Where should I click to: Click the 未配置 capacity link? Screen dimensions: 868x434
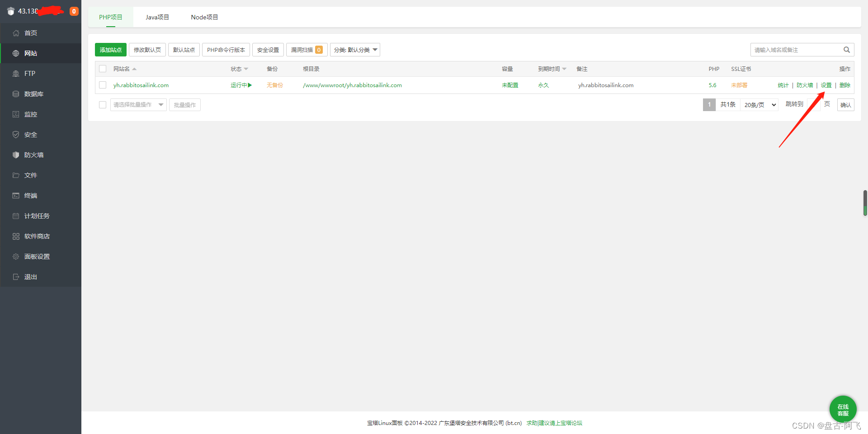(x=510, y=85)
